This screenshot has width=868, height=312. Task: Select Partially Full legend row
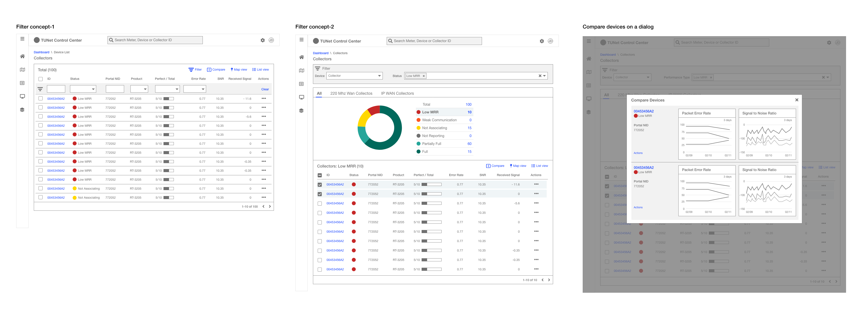tap(444, 144)
